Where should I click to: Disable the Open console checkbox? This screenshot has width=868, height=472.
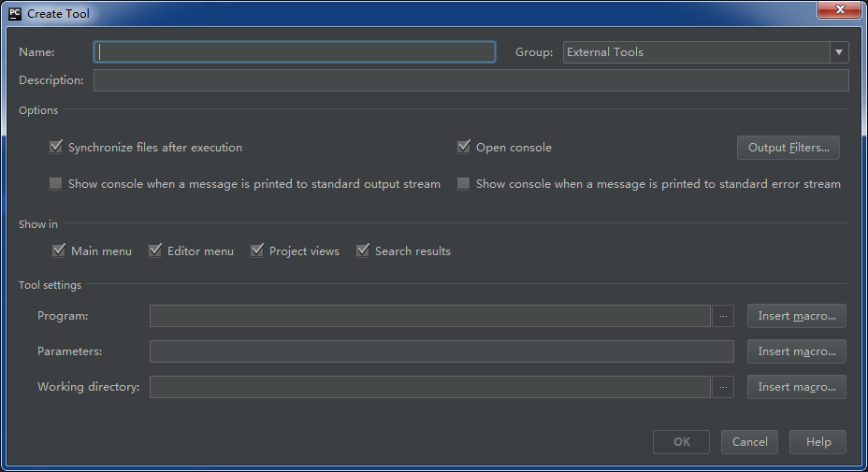pos(463,147)
